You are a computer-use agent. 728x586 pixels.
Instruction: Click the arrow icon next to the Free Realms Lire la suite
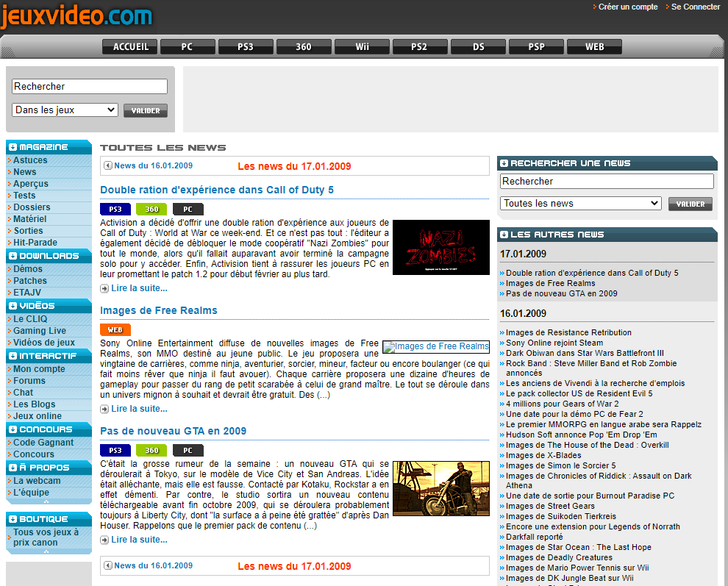point(104,409)
